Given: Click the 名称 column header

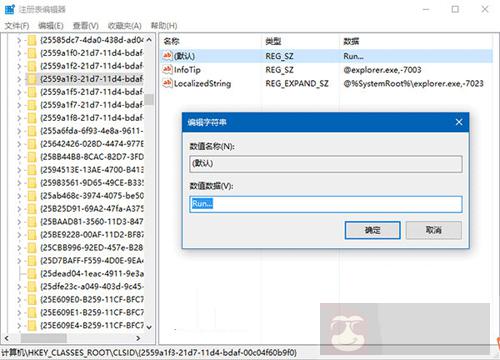Looking at the screenshot, I should (171, 41).
